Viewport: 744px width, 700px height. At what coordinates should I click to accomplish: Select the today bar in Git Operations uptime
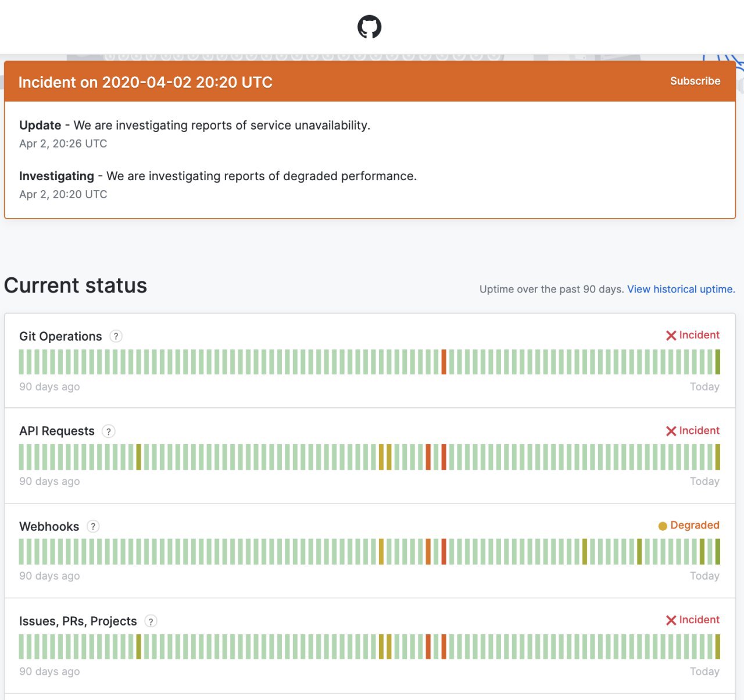[x=717, y=362]
